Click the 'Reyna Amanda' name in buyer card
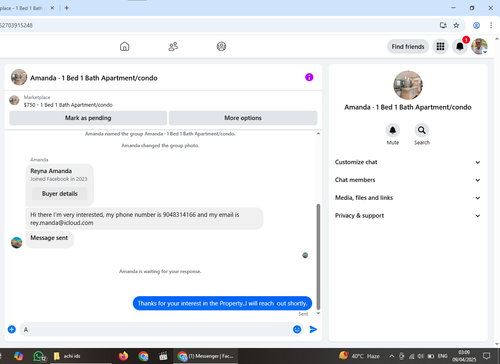 click(51, 171)
